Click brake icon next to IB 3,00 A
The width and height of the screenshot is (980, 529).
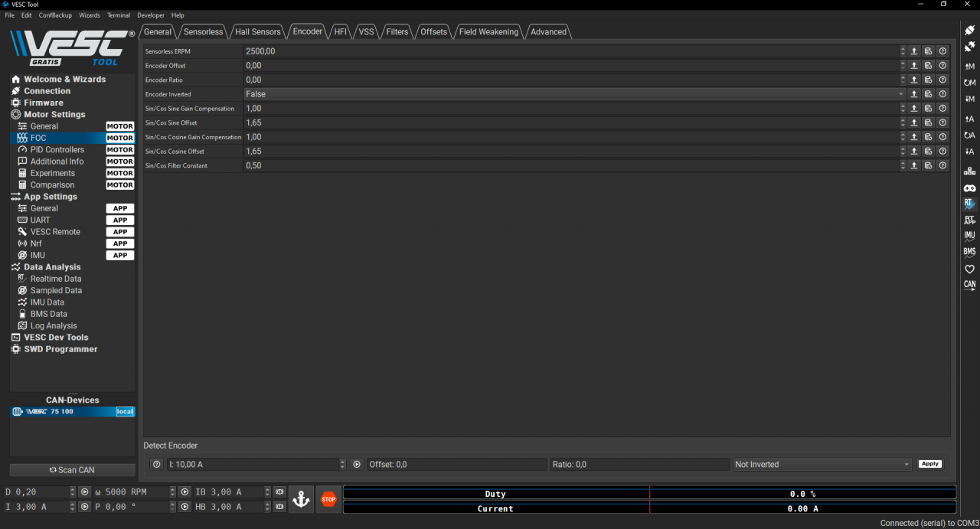(279, 492)
